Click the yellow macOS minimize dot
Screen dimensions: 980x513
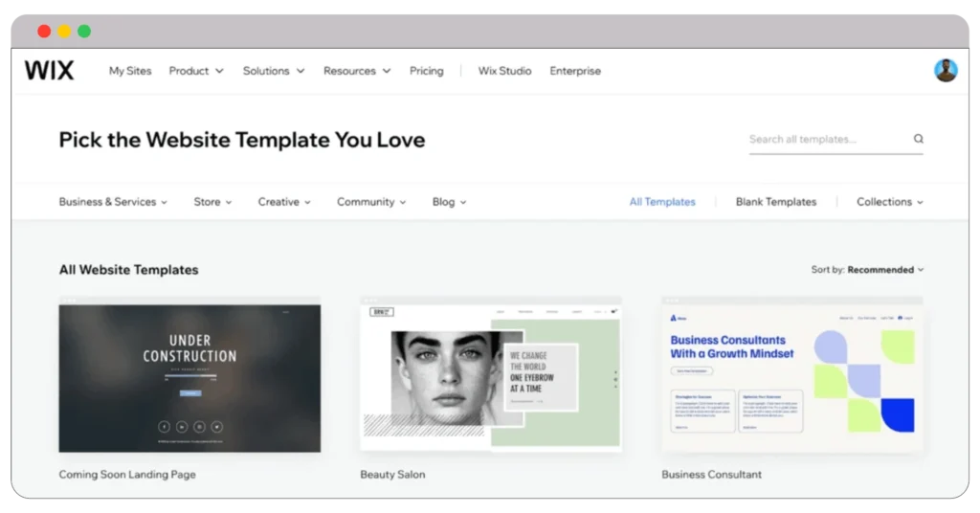pos(64,32)
